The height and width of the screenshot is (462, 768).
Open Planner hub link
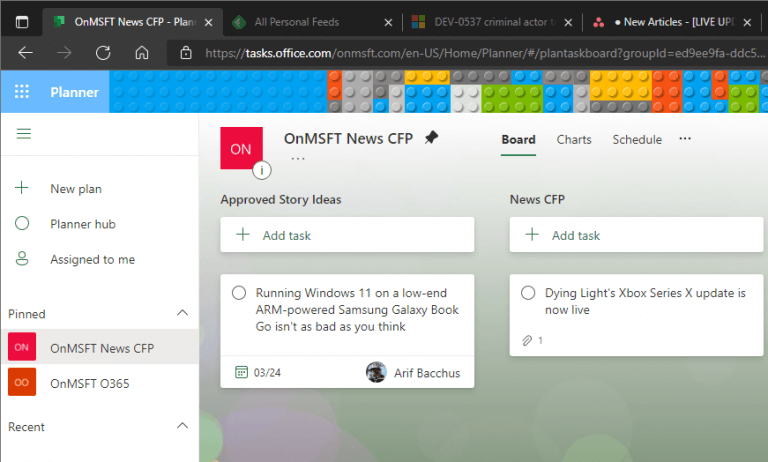point(83,224)
